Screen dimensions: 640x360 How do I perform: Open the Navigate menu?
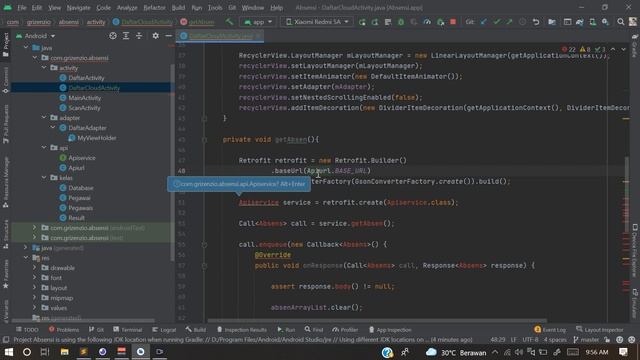[79, 8]
